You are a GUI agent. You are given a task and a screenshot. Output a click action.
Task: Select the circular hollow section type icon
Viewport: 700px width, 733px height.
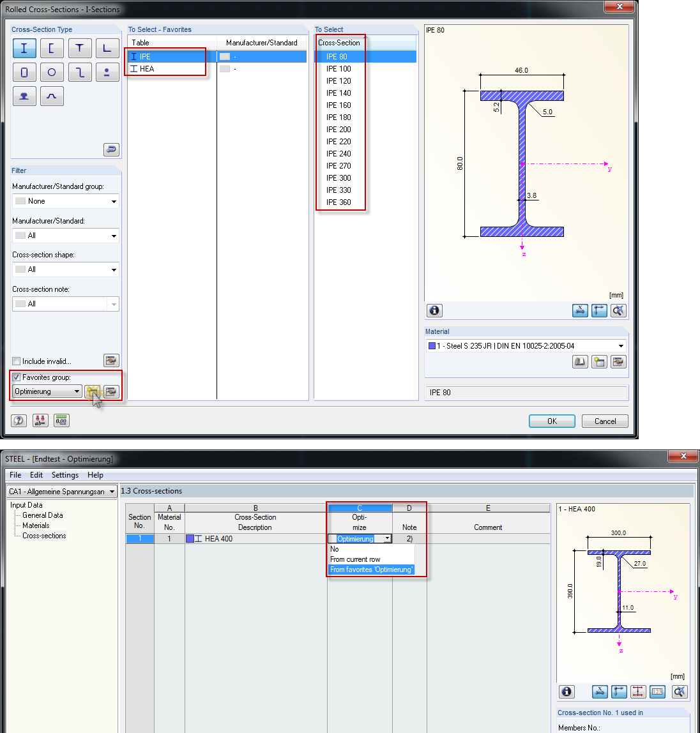pyautogui.click(x=52, y=72)
